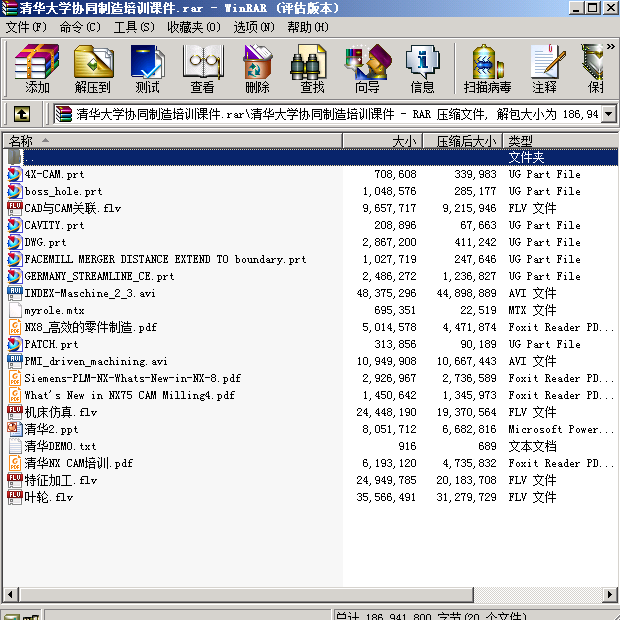620x620 pixels.
Task: Click the FLV icon of CAD与CAM关联.flv
Action: pyautogui.click(x=15, y=208)
